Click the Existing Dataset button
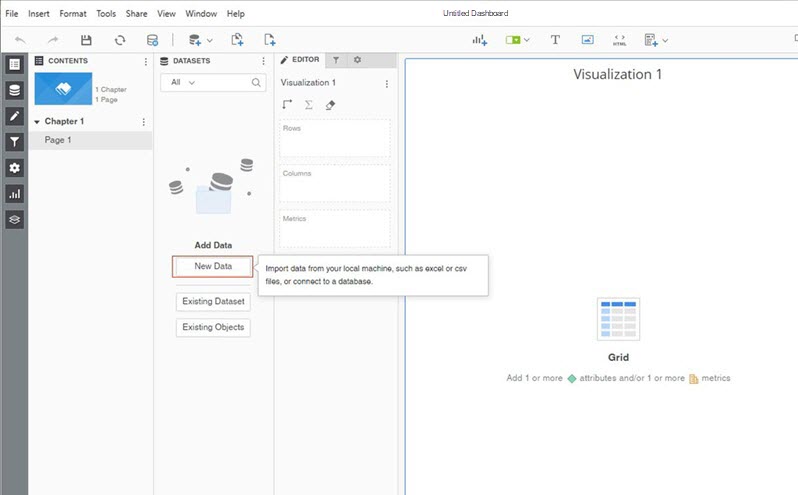The image size is (798, 495). [x=212, y=301]
